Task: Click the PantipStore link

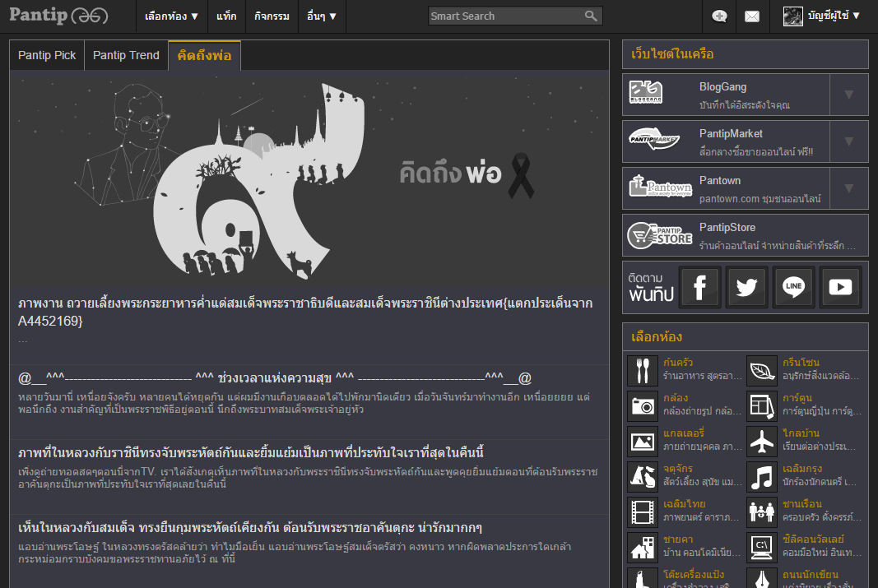Action: pos(727,228)
